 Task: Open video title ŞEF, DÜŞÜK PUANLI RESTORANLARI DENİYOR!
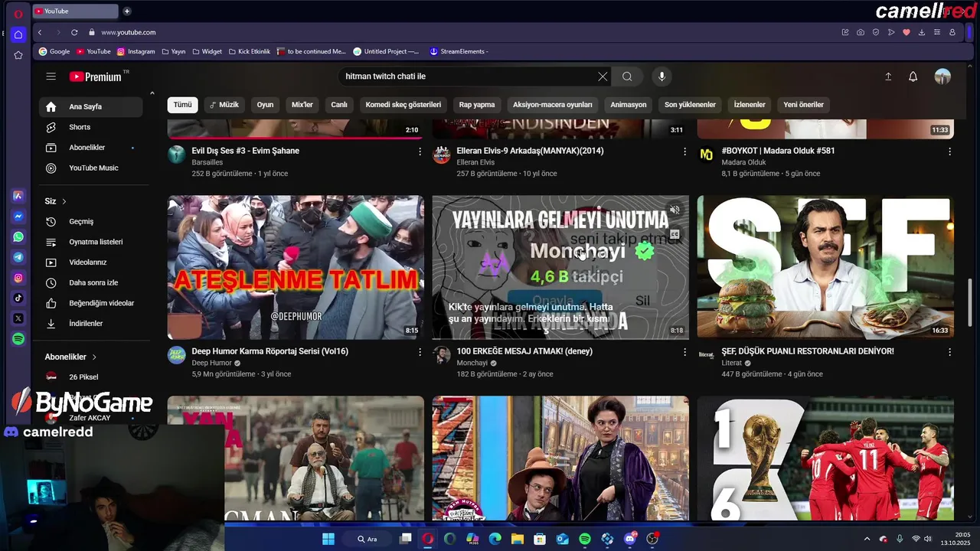coord(808,351)
